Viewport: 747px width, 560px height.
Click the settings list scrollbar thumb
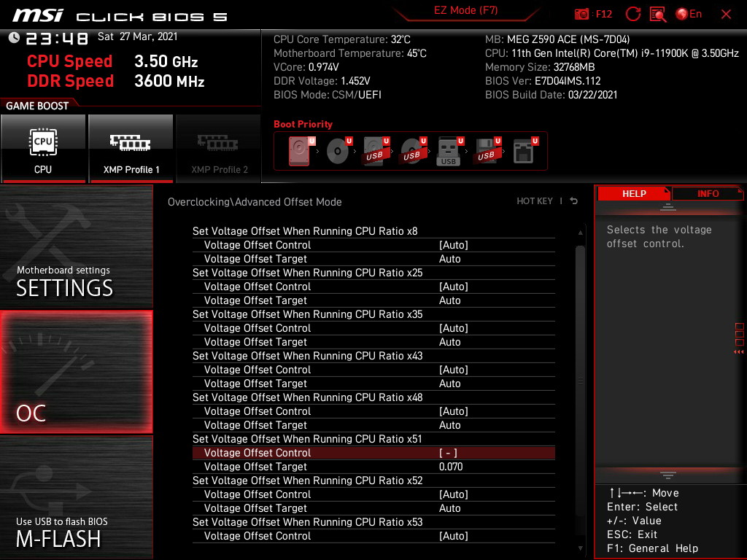pyautogui.click(x=580, y=381)
